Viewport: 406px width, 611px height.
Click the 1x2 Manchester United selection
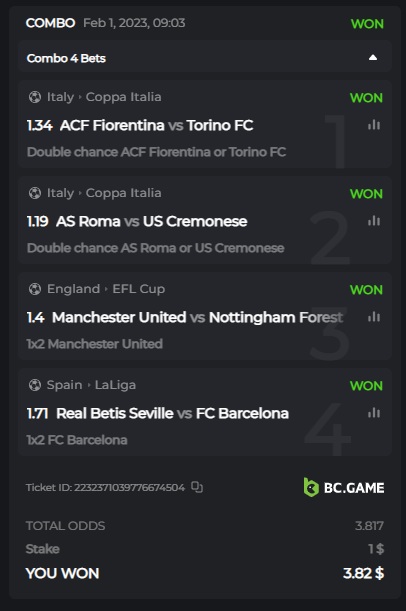(x=95, y=344)
